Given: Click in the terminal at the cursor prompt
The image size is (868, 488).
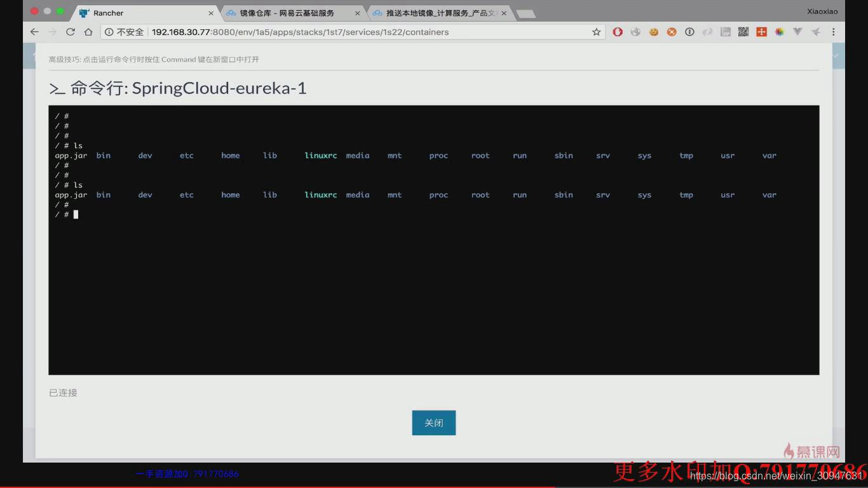Looking at the screenshot, I should [76, 215].
